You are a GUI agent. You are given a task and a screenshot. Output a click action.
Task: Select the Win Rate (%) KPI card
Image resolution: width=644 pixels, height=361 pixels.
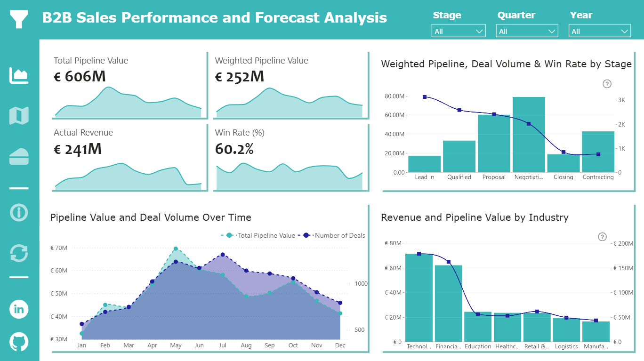pyautogui.click(x=290, y=158)
